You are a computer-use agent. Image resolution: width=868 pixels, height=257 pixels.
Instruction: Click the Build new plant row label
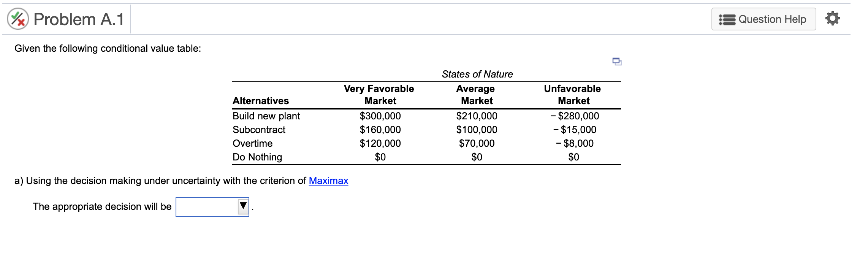[x=266, y=116]
